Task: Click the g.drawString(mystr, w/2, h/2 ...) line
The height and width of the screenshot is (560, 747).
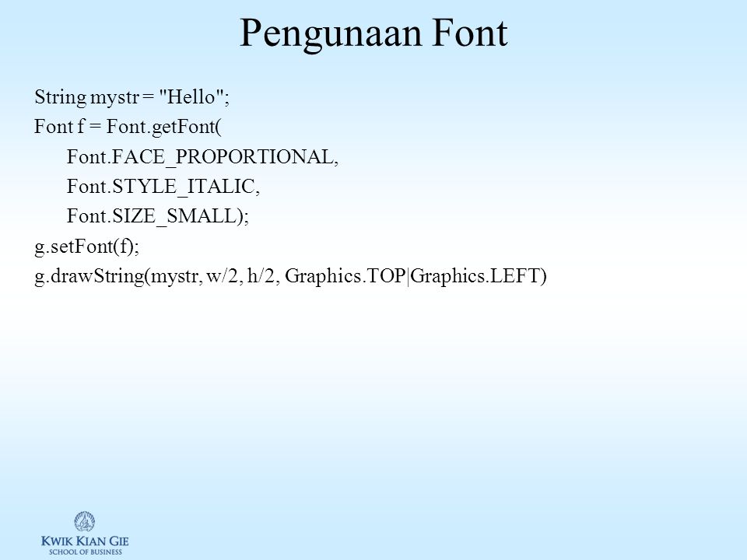Action: tap(290, 276)
